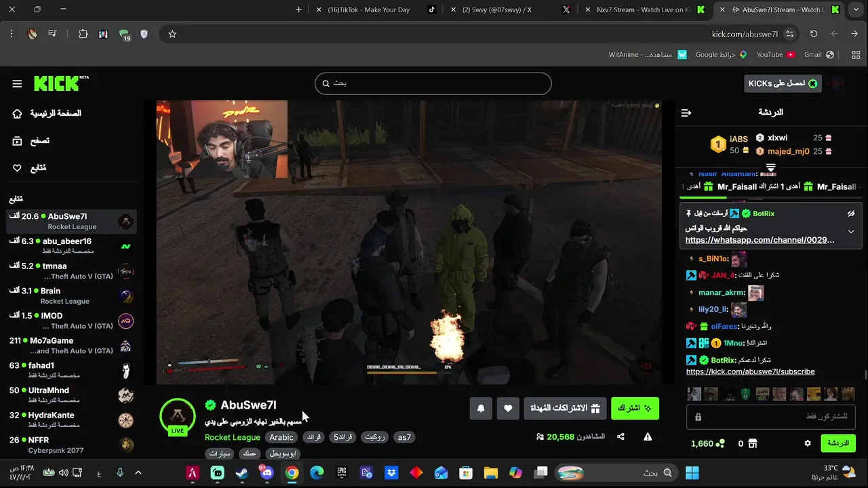Screen dimensions: 868x488
Task: Open Discord from the taskbar
Action: (x=267, y=472)
